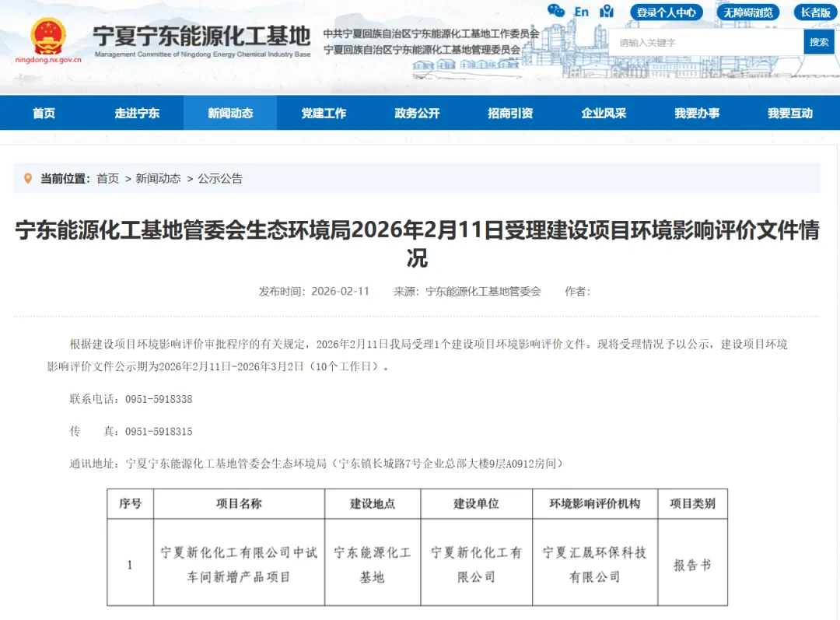Click location cell 宁东能源化工基地

tap(373, 564)
